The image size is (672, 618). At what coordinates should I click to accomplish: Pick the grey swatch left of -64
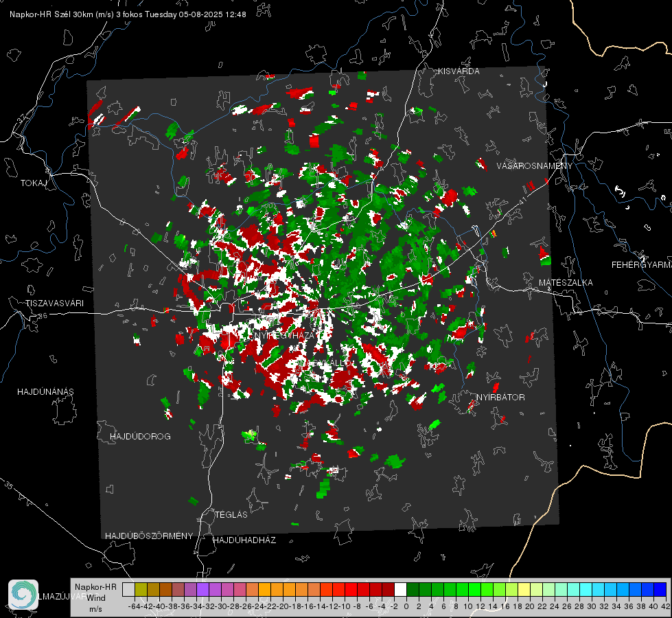(128, 589)
